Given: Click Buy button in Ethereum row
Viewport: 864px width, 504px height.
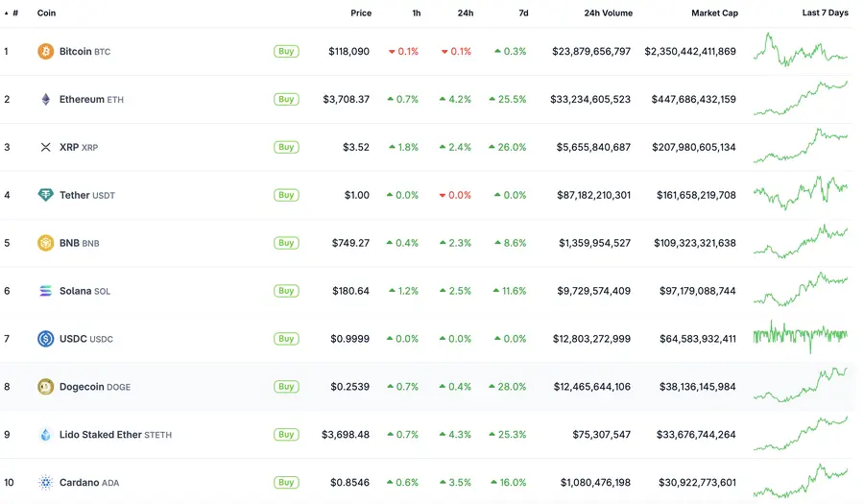Looking at the screenshot, I should click(286, 99).
